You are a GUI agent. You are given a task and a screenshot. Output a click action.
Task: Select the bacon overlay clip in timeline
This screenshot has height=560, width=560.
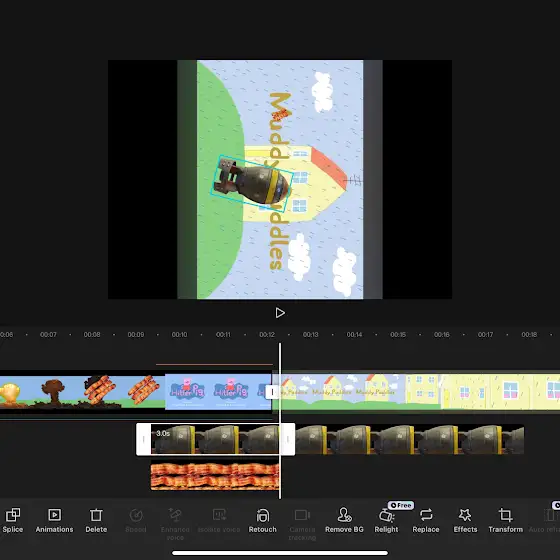pyautogui.click(x=215, y=476)
